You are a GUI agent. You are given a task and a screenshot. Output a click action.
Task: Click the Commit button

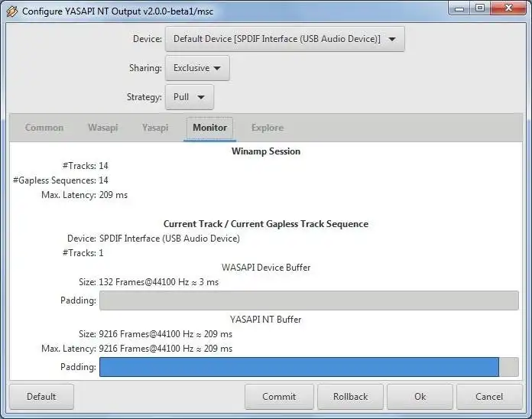[x=279, y=397]
